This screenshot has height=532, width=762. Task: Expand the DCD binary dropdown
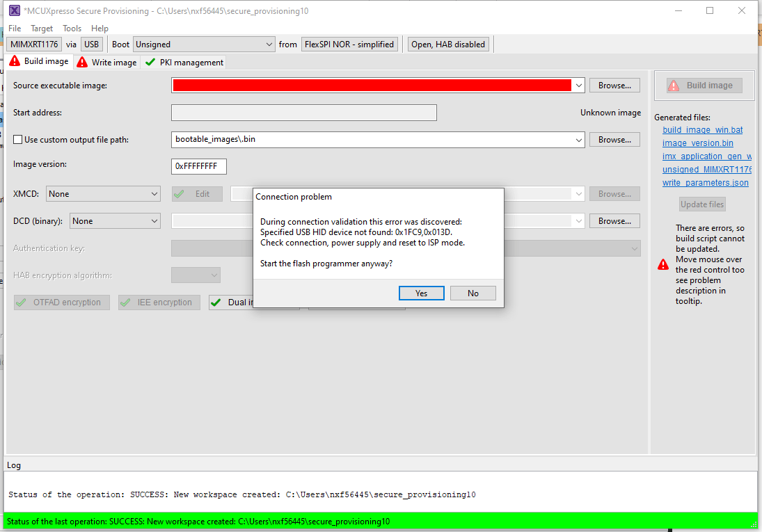click(x=114, y=220)
